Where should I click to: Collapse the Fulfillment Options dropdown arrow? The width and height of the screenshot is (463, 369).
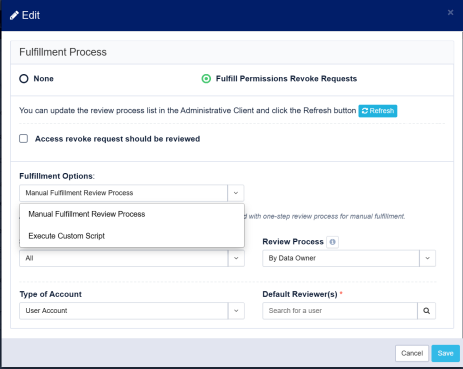(x=236, y=193)
